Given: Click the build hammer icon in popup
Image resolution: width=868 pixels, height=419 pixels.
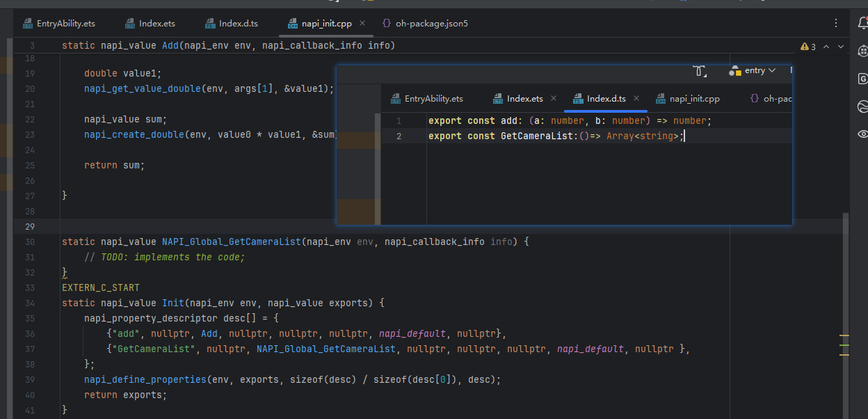Looking at the screenshot, I should [x=700, y=70].
